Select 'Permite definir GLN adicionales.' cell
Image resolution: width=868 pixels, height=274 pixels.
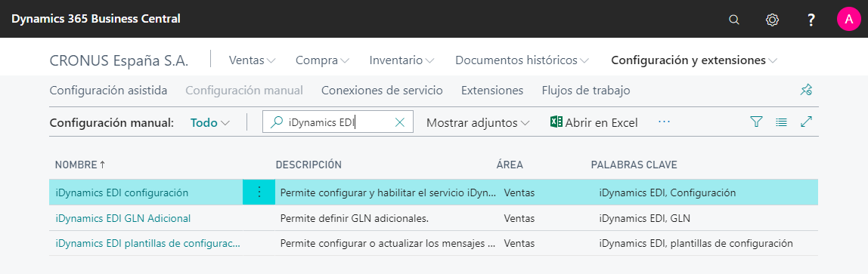[355, 218]
